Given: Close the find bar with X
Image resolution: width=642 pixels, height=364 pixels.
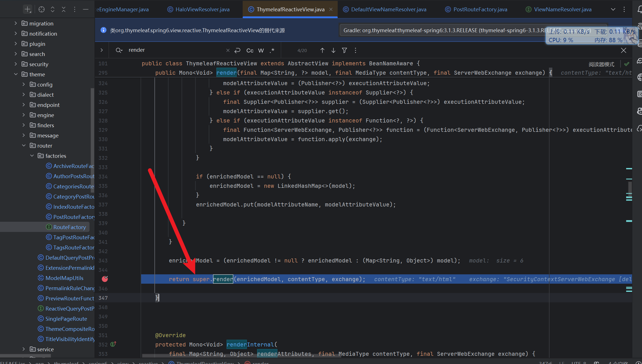Looking at the screenshot, I should (623, 50).
